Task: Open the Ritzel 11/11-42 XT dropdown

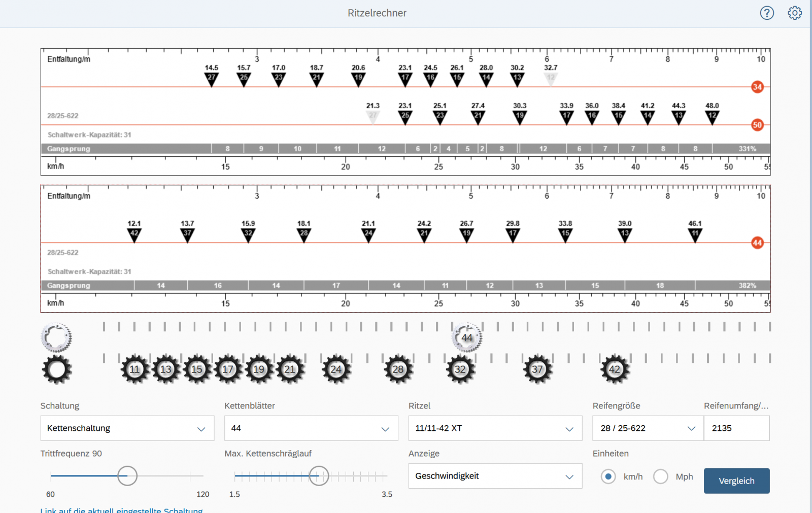Action: [x=495, y=428]
